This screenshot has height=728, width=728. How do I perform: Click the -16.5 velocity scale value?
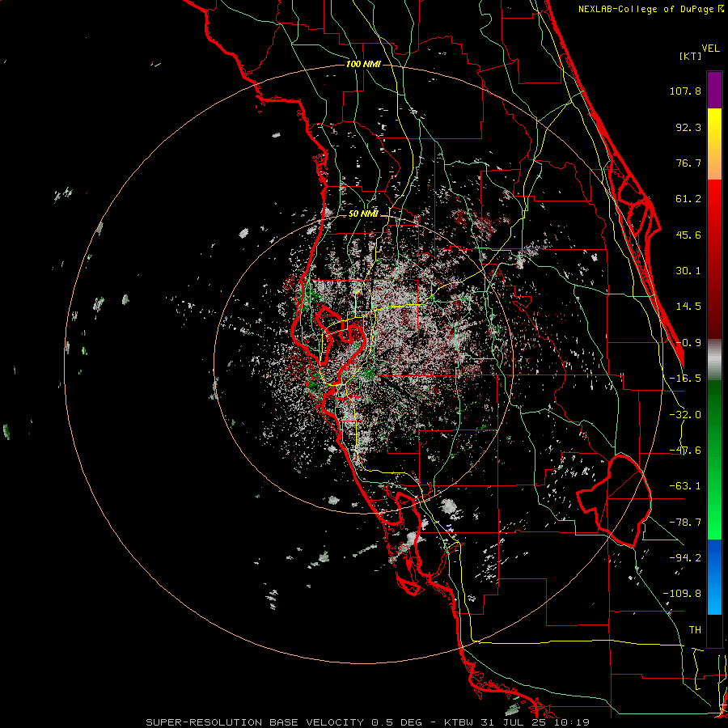(x=685, y=379)
